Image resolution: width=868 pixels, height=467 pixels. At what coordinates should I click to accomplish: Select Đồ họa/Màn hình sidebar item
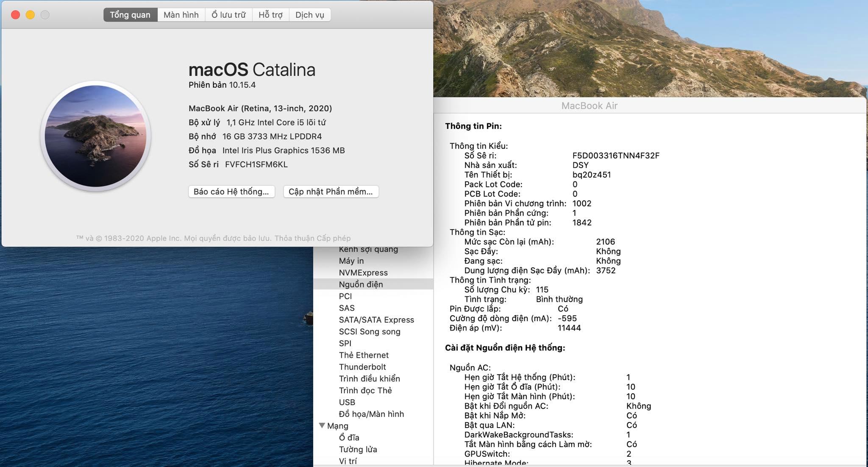[371, 414]
